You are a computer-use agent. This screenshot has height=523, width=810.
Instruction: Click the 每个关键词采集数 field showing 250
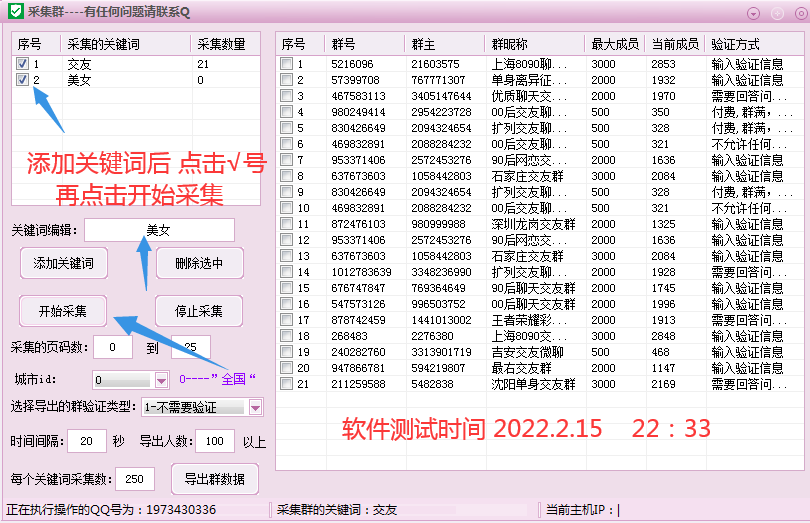pyautogui.click(x=135, y=479)
